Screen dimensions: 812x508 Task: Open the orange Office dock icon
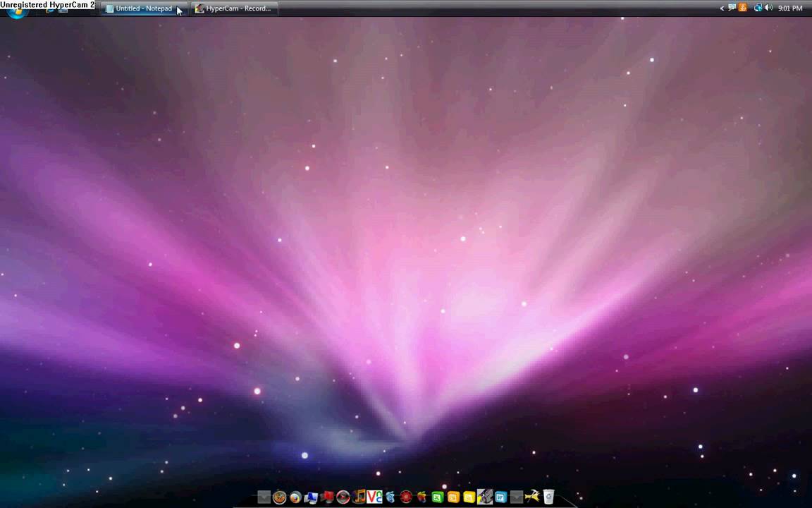(x=453, y=497)
